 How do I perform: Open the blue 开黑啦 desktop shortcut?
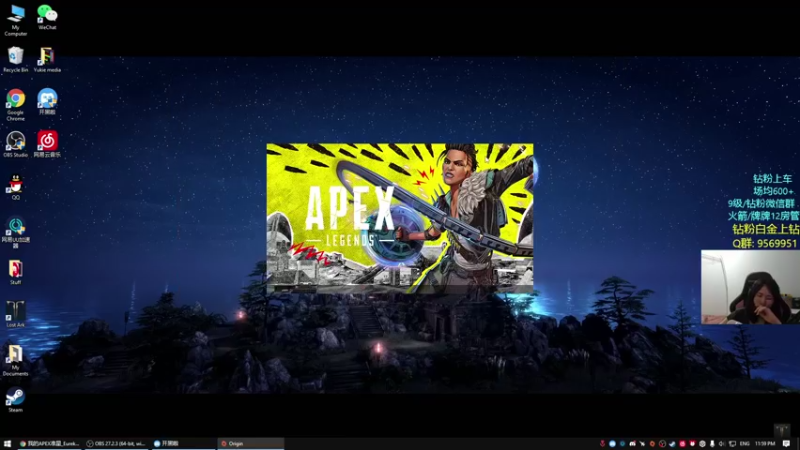click(x=47, y=101)
